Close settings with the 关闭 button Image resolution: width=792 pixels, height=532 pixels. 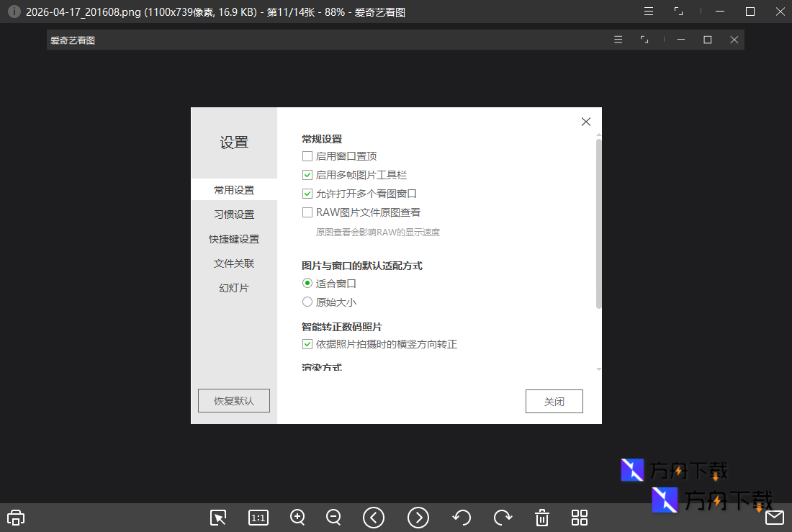tap(554, 401)
